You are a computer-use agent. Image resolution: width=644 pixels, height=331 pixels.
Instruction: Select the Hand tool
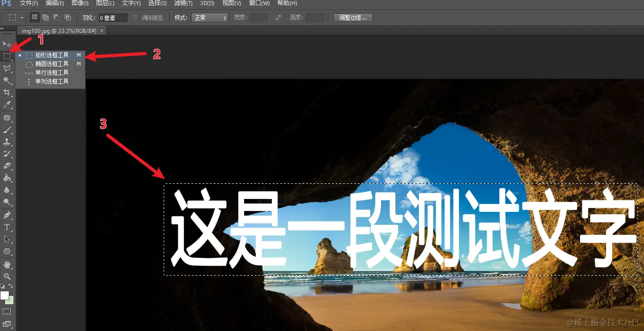(x=6, y=263)
